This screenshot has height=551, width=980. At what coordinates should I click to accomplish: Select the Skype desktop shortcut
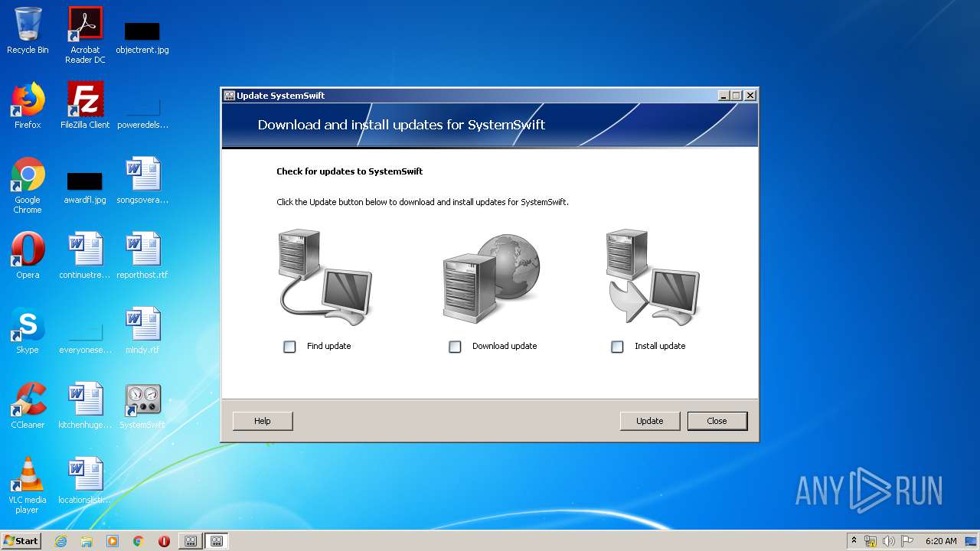[x=28, y=331]
